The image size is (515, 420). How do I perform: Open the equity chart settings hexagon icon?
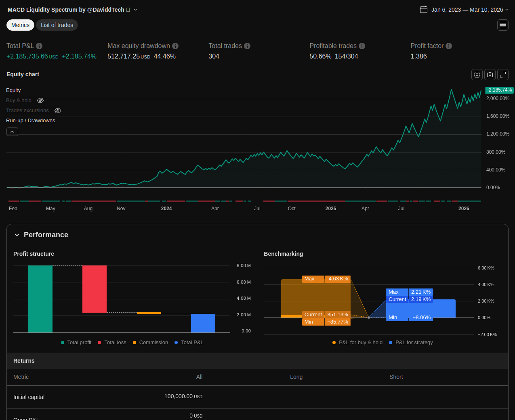[477, 75]
